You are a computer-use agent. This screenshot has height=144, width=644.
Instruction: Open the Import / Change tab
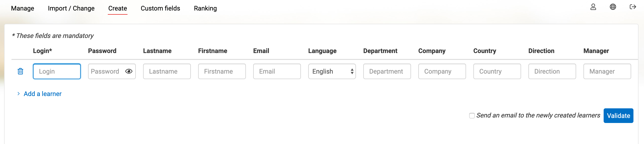pyautogui.click(x=71, y=8)
